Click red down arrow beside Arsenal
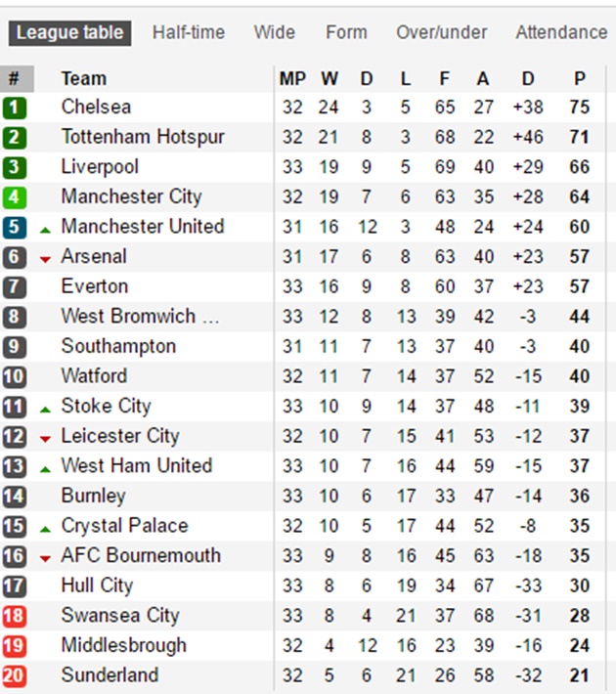Image resolution: width=616 pixels, height=694 pixels. tap(45, 259)
